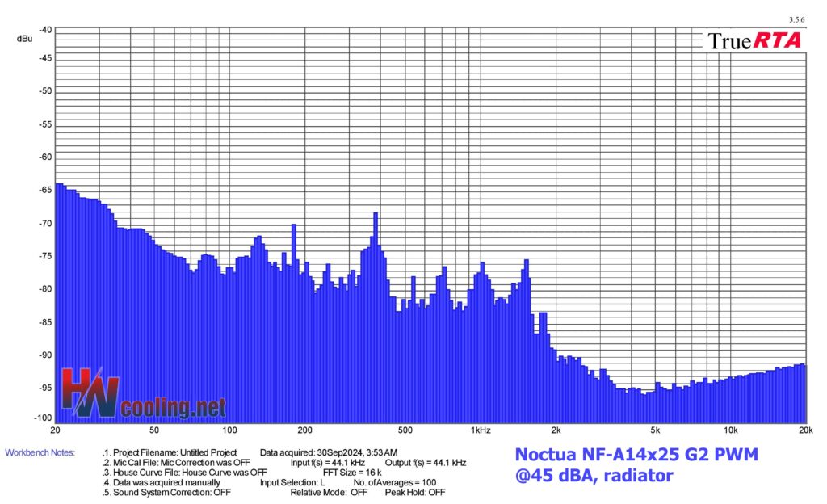This screenshot has height=504, width=827.
Task: Click the TrueRTA logo
Action: pyautogui.click(x=754, y=40)
